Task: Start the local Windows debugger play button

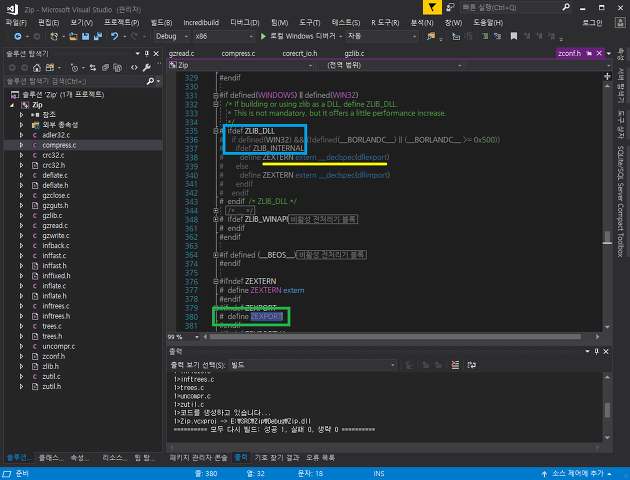Action: point(263,37)
